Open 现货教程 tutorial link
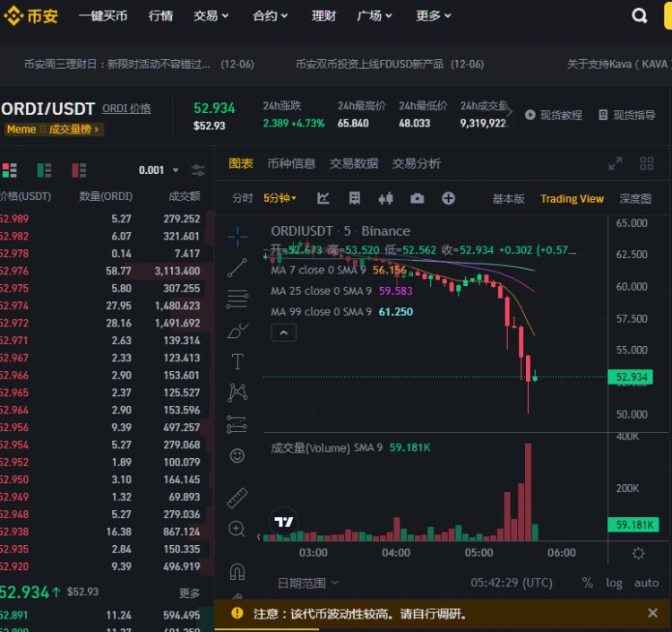672x632 pixels. pos(554,115)
